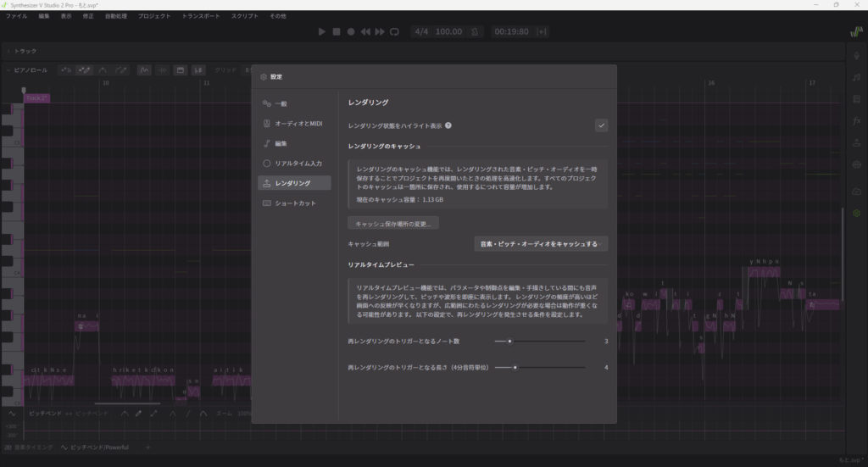
Task: Open the fx panel in sidebar
Action: [x=856, y=121]
